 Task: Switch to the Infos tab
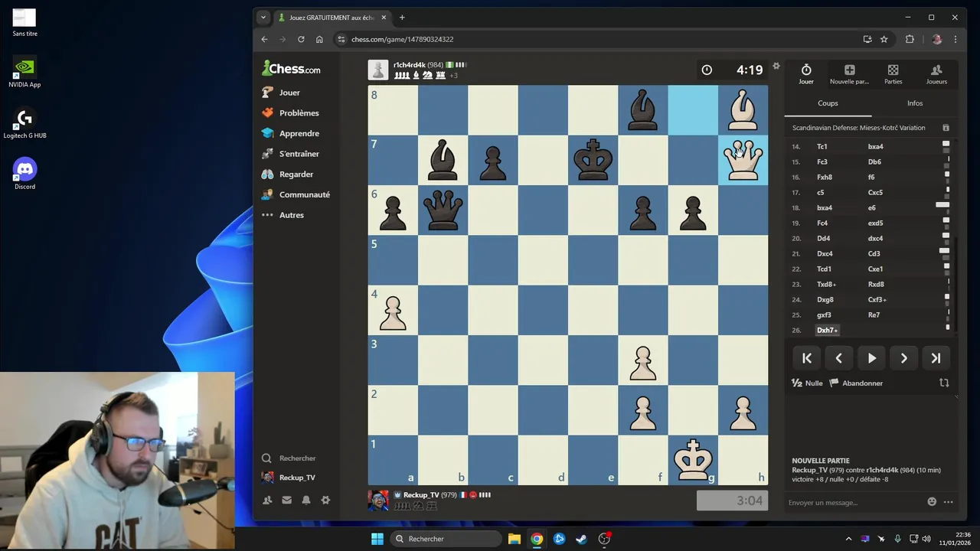[x=915, y=103]
